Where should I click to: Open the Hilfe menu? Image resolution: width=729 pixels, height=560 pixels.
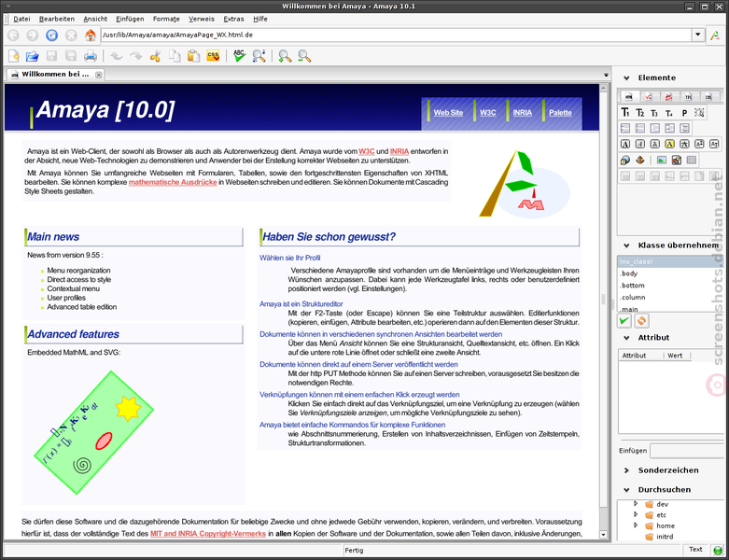tap(260, 19)
